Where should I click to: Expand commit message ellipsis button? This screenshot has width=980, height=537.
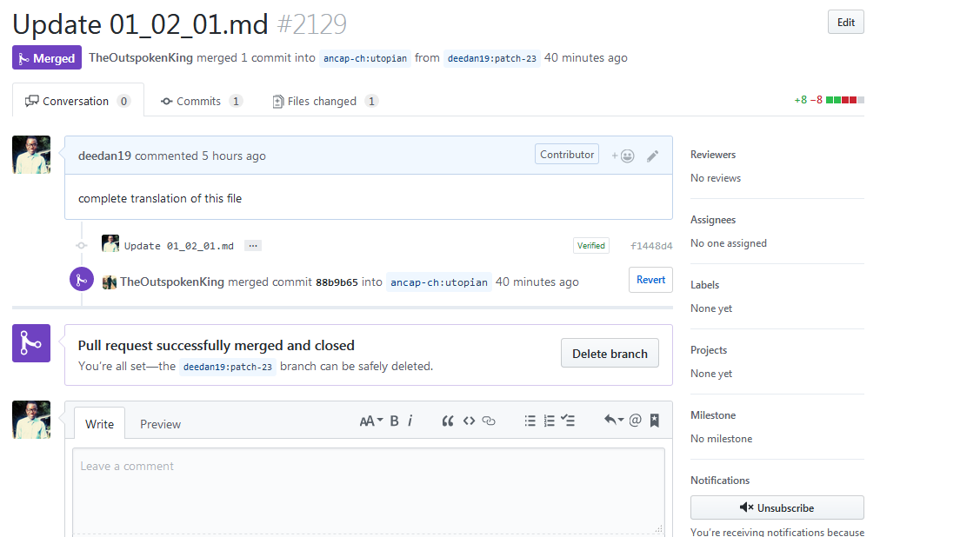[252, 245]
